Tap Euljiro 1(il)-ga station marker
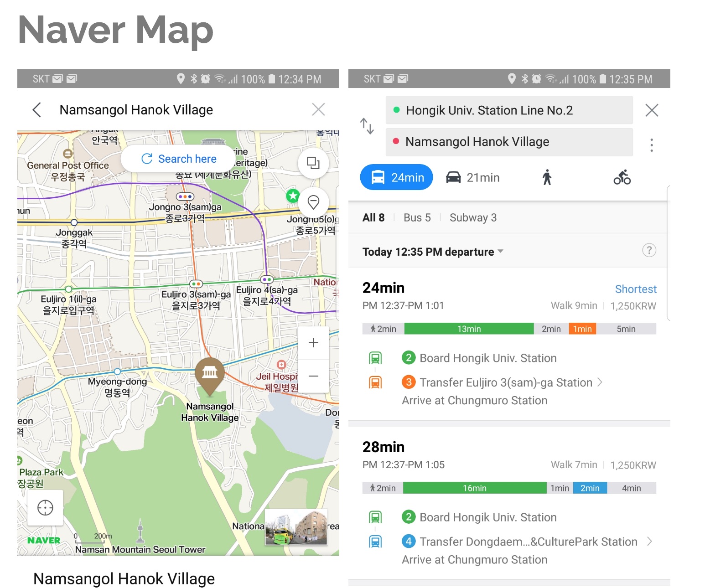This screenshot has width=705, height=588. (x=68, y=289)
